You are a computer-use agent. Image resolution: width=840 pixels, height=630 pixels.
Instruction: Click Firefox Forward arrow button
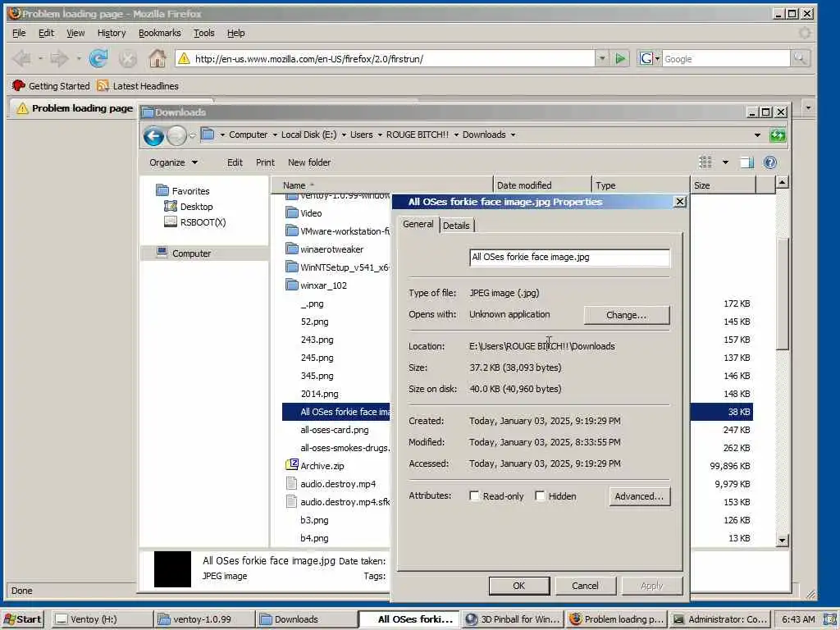(x=59, y=58)
